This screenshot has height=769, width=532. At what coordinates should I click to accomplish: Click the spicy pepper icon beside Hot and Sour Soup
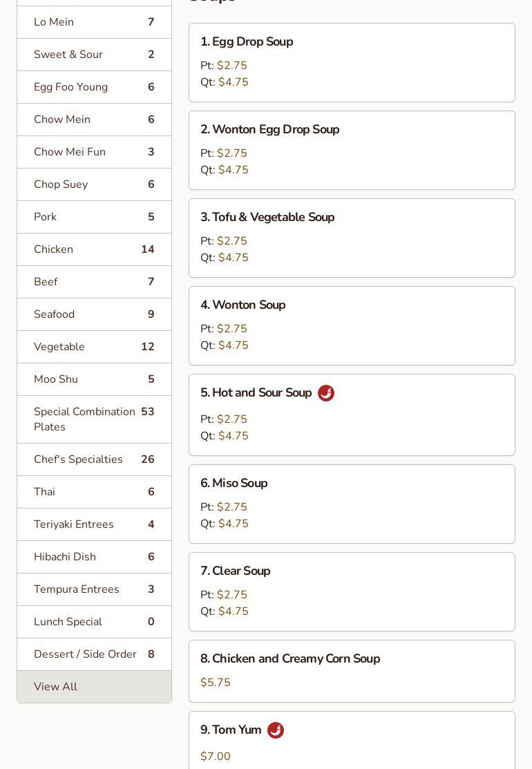coord(326,393)
